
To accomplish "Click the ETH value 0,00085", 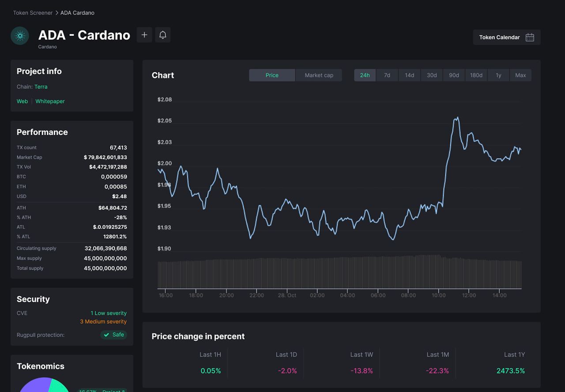I will tap(115, 187).
